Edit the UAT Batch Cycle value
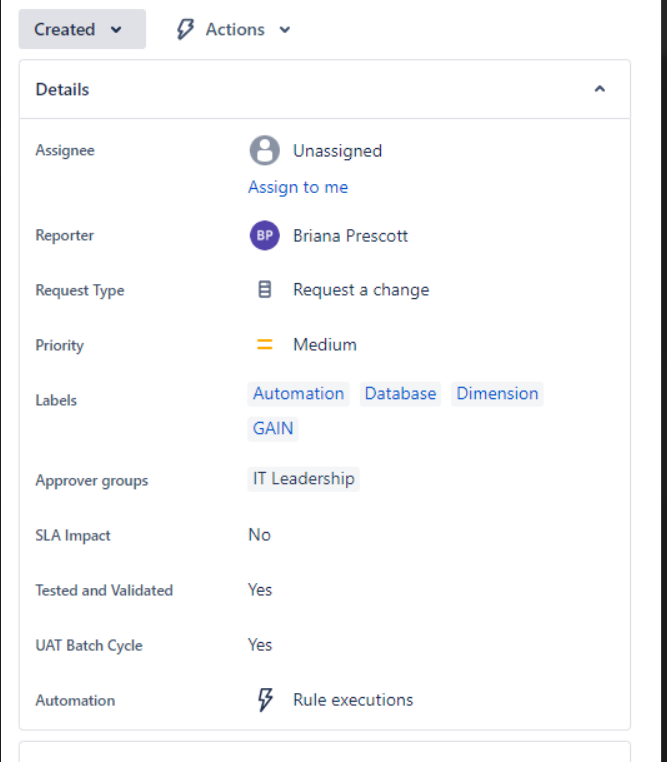667x762 pixels. click(260, 645)
